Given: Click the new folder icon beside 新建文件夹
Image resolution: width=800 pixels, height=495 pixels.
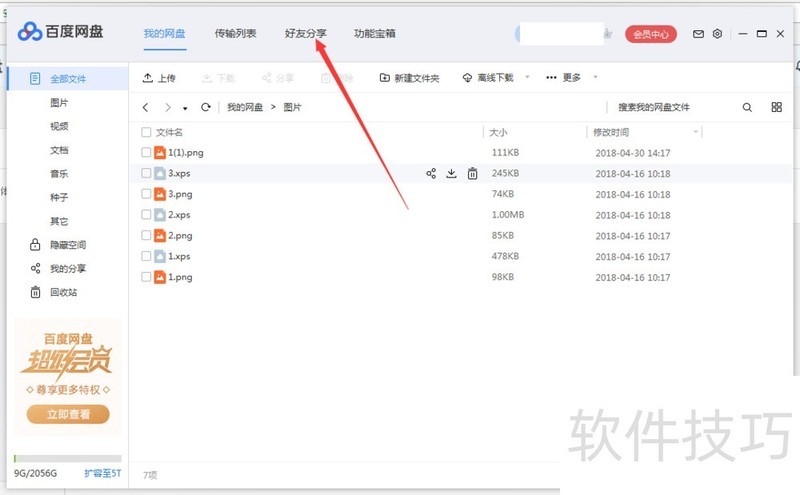Looking at the screenshot, I should [x=385, y=78].
